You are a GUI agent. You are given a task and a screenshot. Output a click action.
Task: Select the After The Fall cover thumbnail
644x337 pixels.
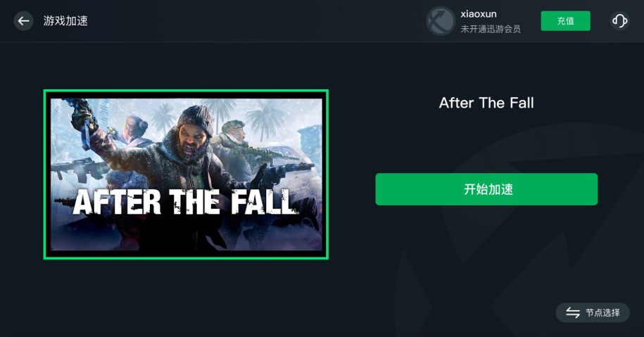coord(186,174)
